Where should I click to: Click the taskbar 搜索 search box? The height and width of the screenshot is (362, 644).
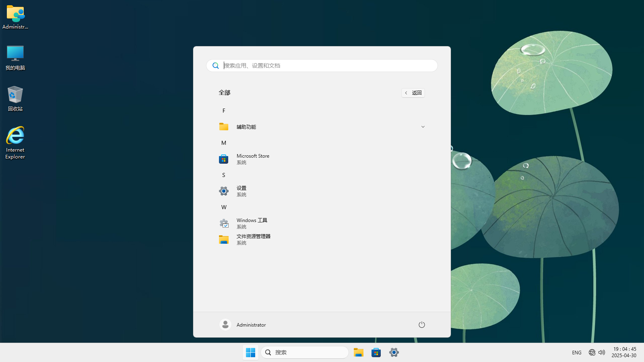305,352
